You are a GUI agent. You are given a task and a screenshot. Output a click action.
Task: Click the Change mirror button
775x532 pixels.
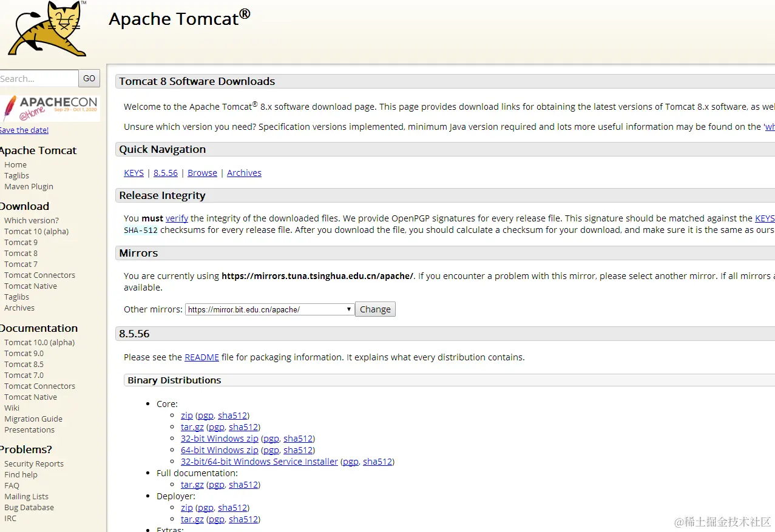click(x=375, y=309)
